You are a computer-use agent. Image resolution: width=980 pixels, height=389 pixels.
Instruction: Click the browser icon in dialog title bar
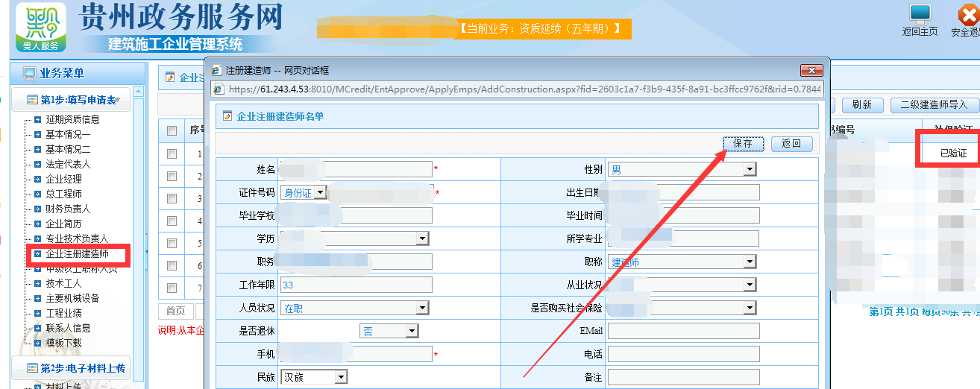tap(217, 71)
